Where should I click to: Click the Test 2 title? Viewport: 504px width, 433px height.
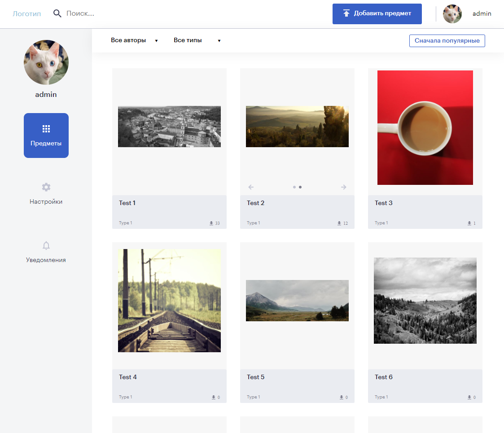tap(255, 203)
